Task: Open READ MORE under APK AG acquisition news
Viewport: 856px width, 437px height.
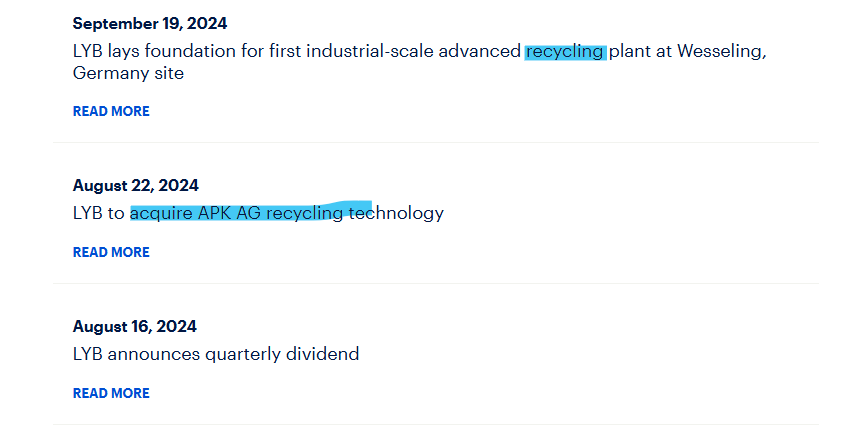Action: pos(111,252)
